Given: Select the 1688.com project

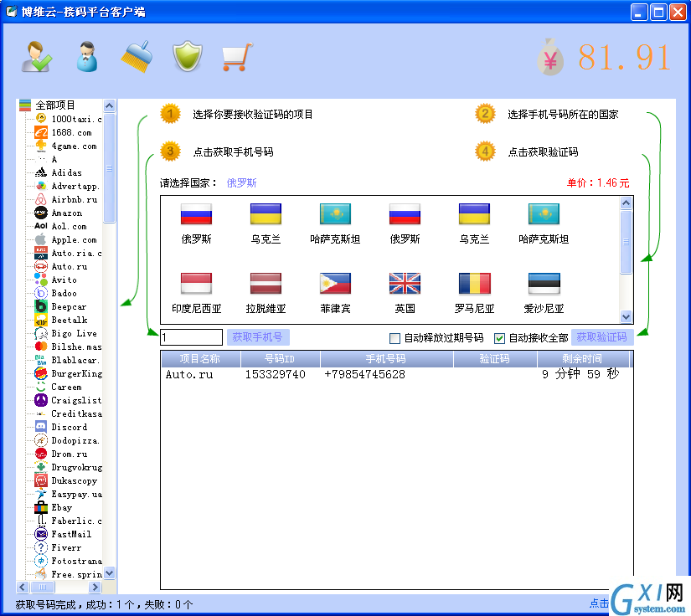Looking at the screenshot, I should click(71, 132).
